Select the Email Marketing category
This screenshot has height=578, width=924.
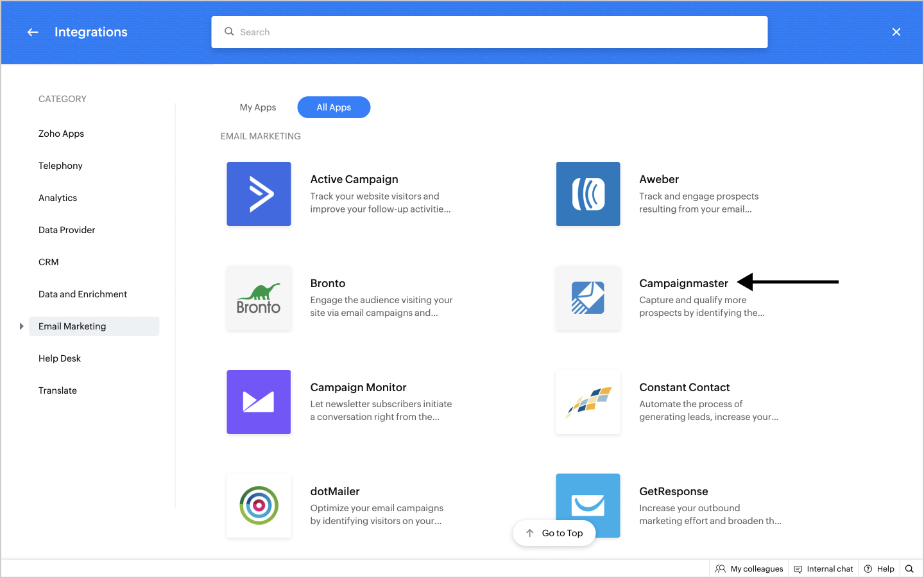click(x=95, y=326)
